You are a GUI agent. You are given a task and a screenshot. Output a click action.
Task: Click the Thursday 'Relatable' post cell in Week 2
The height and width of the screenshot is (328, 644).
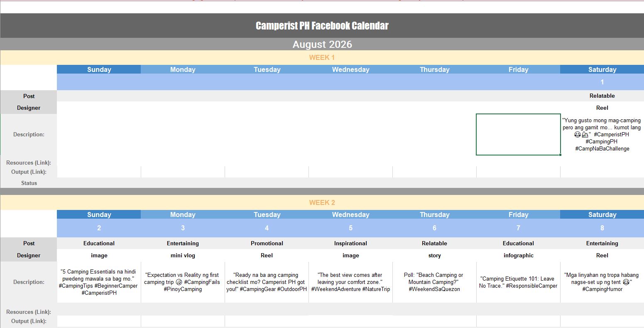pyautogui.click(x=434, y=243)
